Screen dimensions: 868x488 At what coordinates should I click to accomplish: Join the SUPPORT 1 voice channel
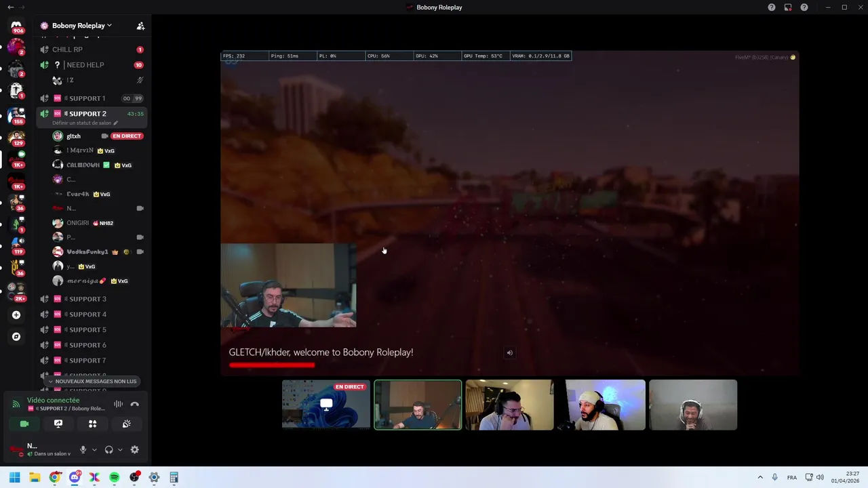click(92, 98)
